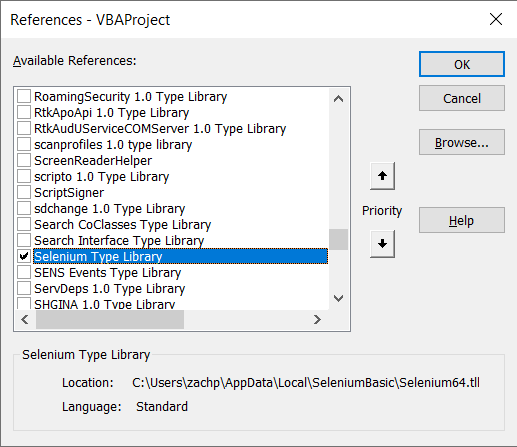The width and height of the screenshot is (517, 447).
Task: Click horizontal scrollbar right arrow
Action: (317, 320)
